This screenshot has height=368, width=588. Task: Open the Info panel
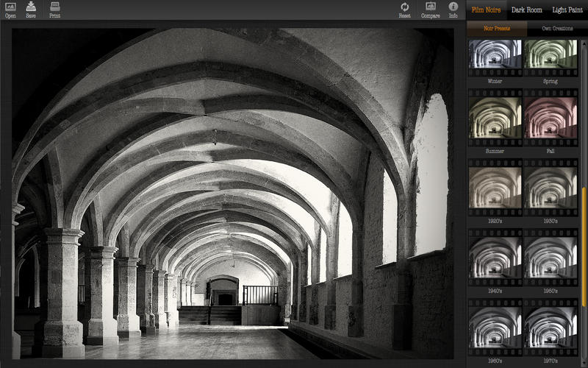(x=453, y=8)
